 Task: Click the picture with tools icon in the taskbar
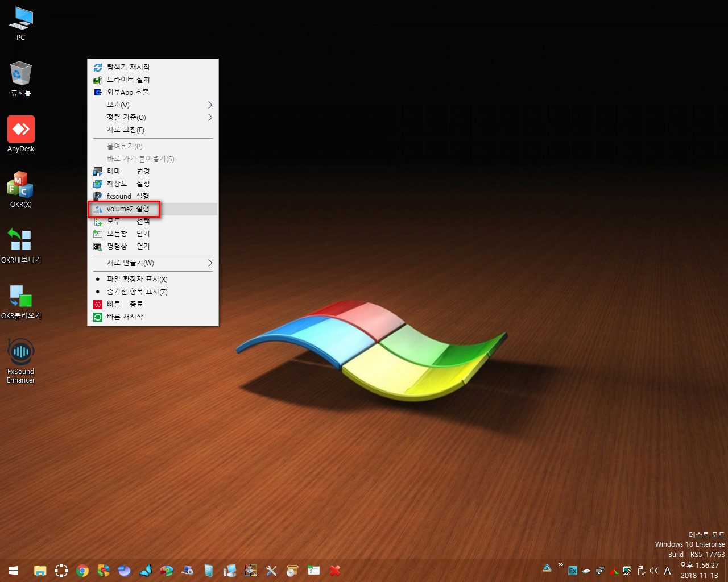tap(251, 571)
